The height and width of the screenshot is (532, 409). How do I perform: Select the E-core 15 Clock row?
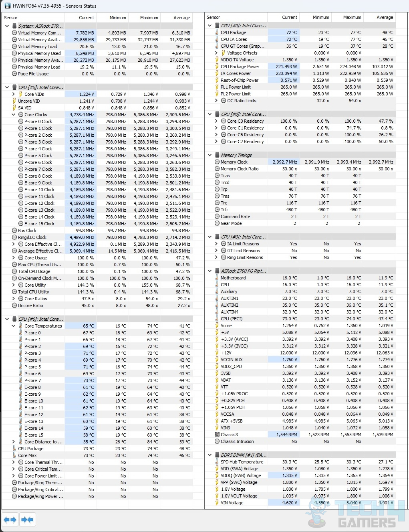coord(97,224)
